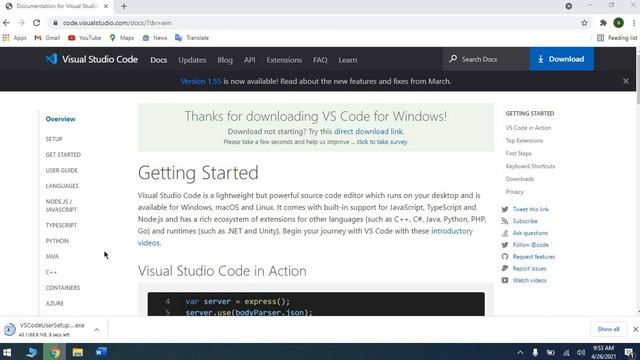The height and width of the screenshot is (360, 640).
Task: Click the browser forward arrow
Action: coord(21,23)
